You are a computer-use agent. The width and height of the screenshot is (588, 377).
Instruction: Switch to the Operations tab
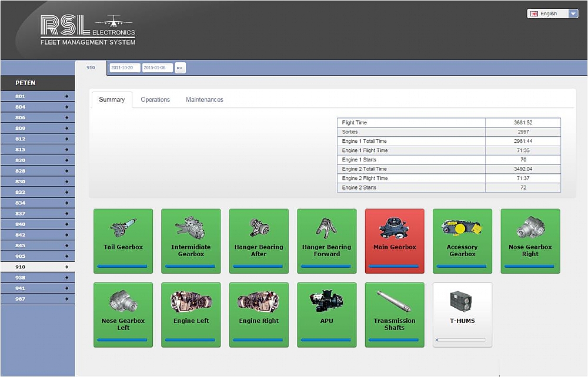pos(155,100)
